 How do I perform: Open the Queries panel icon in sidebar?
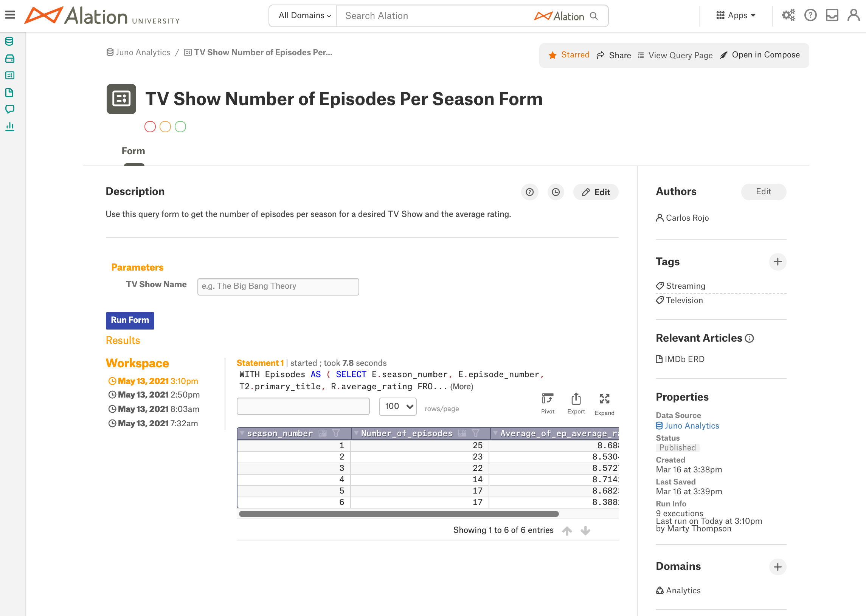tap(10, 76)
